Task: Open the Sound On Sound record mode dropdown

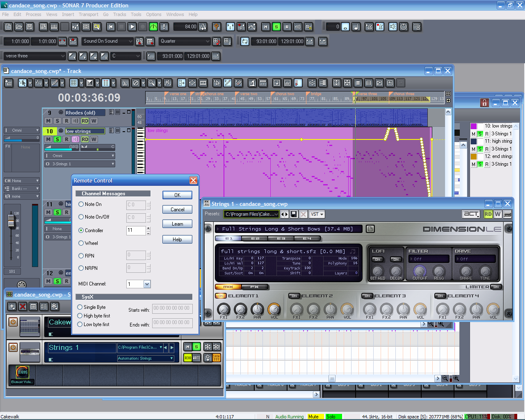Action: click(x=108, y=41)
